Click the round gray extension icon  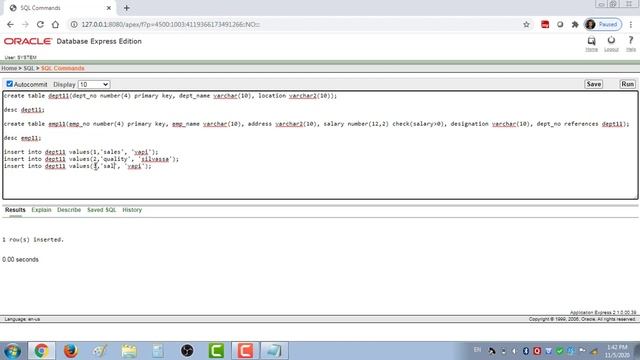pyautogui.click(x=560, y=24)
